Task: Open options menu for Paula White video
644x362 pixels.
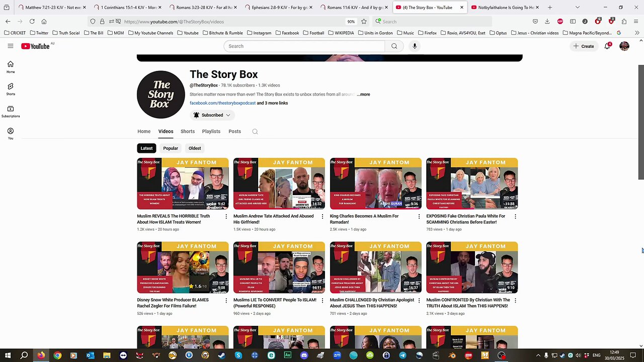Action: [x=515, y=216]
